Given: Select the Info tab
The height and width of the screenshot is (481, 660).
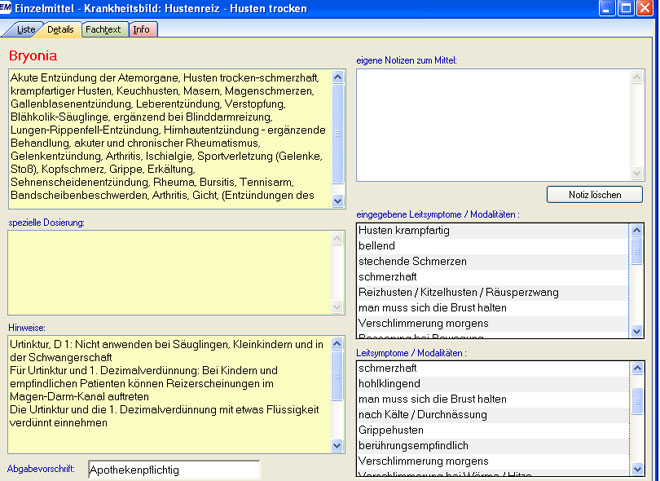Looking at the screenshot, I should point(142,30).
